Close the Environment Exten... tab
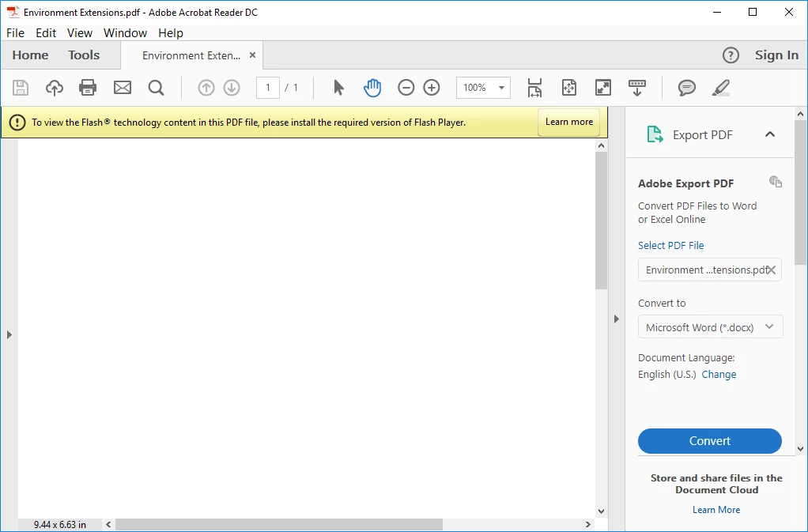Viewport: 808px width, 532px height. [x=252, y=55]
